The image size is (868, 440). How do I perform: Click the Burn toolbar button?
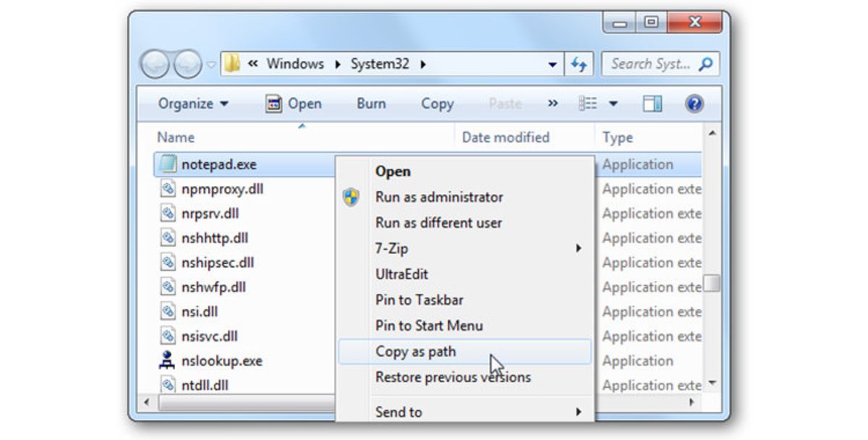[371, 103]
